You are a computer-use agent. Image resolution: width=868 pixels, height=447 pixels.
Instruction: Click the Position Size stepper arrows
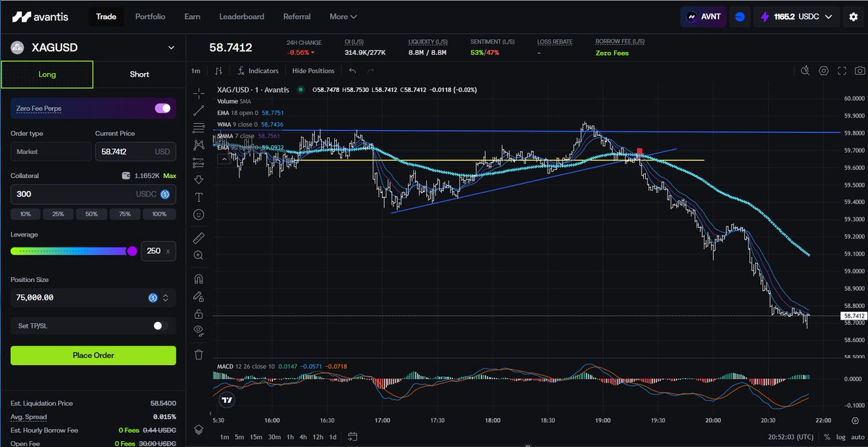(166, 298)
